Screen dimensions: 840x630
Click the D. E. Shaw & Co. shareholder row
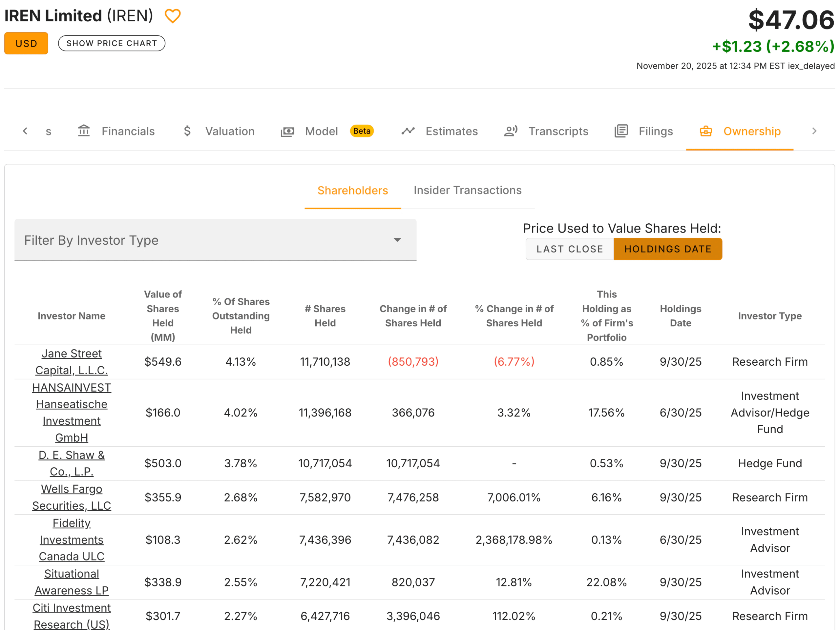(72, 463)
